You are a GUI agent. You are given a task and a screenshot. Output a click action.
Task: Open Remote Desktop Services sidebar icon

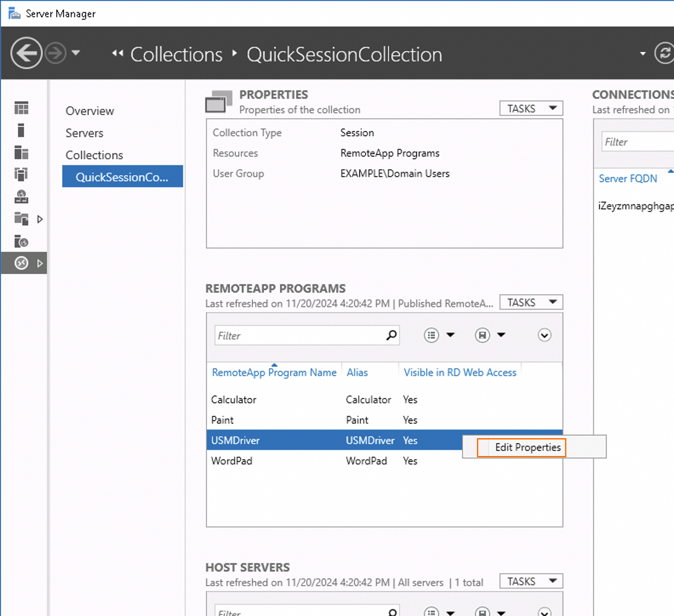pos(21,263)
